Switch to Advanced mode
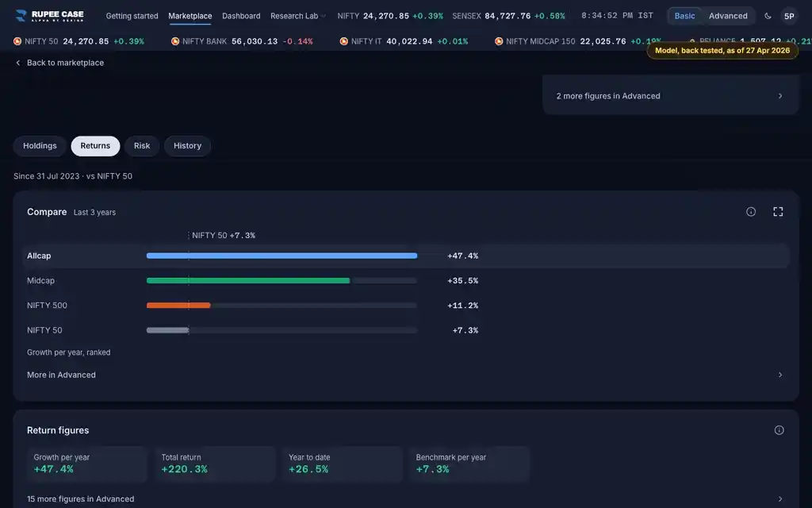Viewport: 812px width, 508px height. 728,16
